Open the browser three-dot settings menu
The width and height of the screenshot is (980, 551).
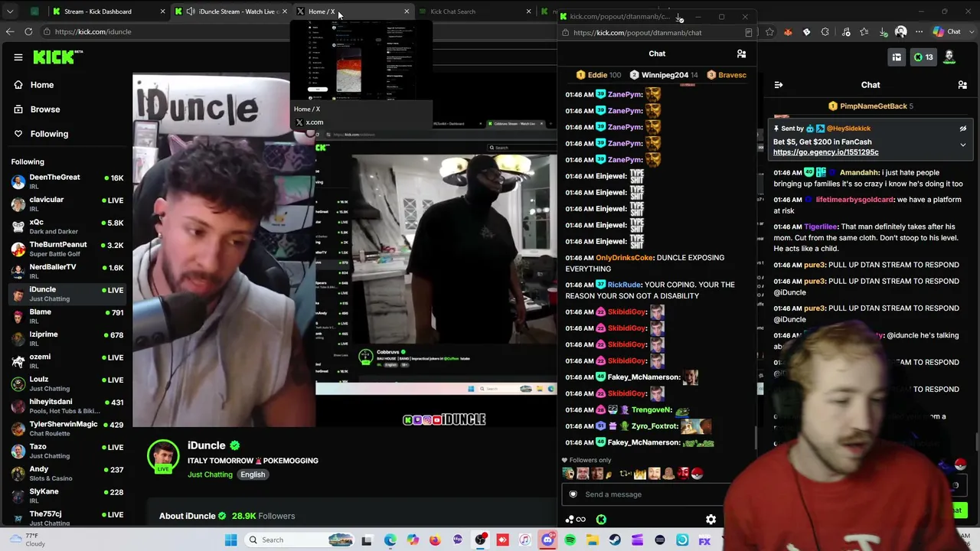(x=918, y=32)
